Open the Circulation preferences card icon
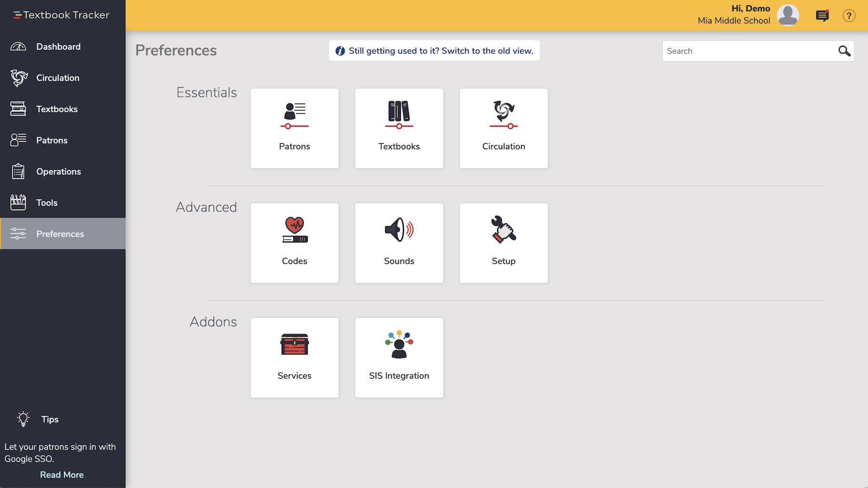Viewport: 868px width, 488px height. [x=504, y=115]
